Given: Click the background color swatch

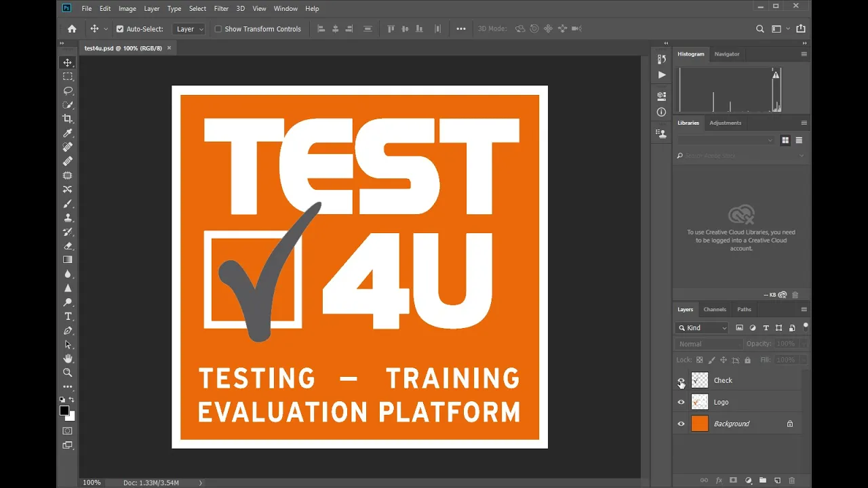Looking at the screenshot, I should [x=71, y=417].
